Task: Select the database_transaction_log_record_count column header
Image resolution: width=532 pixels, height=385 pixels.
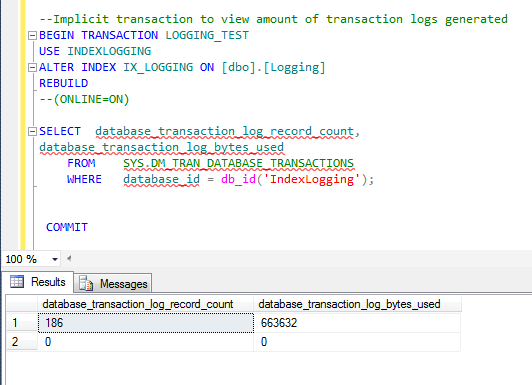Action: coord(145,304)
